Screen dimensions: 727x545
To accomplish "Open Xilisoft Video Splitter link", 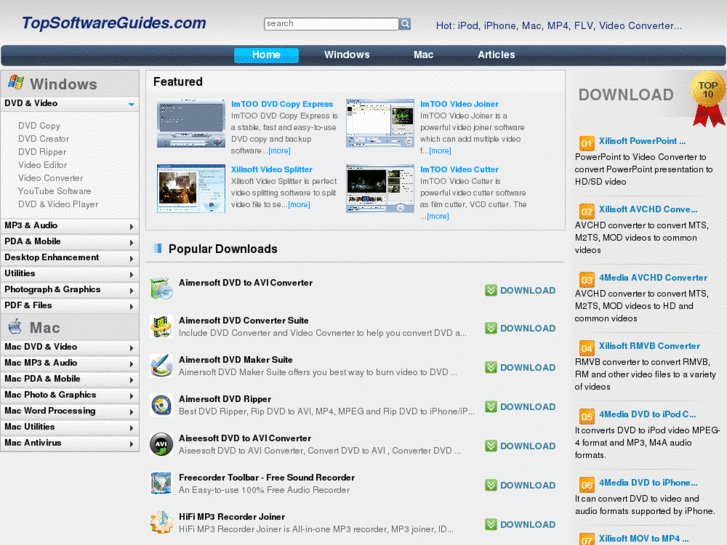I will 272,169.
